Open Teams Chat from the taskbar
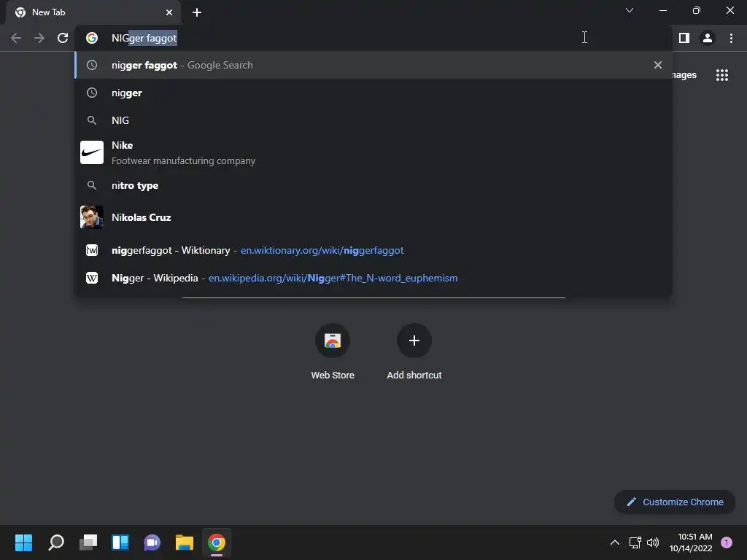The height and width of the screenshot is (560, 747). pos(152,542)
